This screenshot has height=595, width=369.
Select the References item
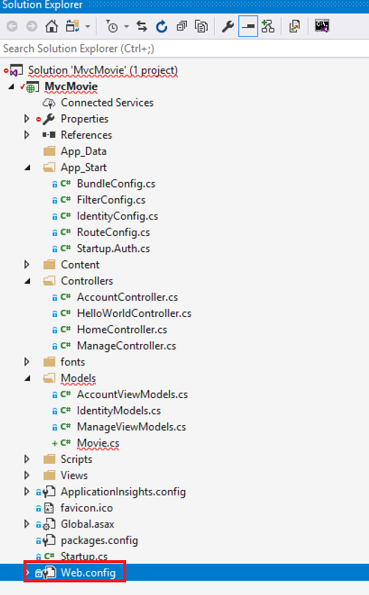pyautogui.click(x=87, y=135)
